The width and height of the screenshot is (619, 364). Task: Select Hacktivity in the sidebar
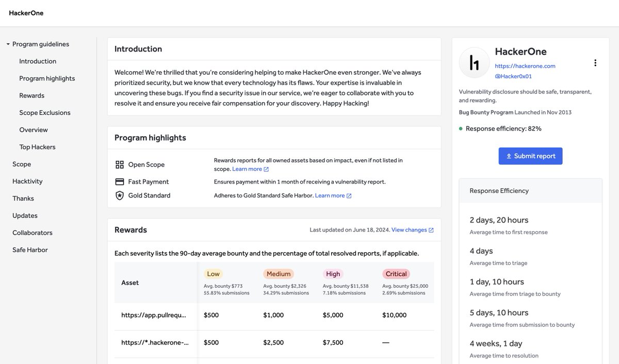[27, 181]
